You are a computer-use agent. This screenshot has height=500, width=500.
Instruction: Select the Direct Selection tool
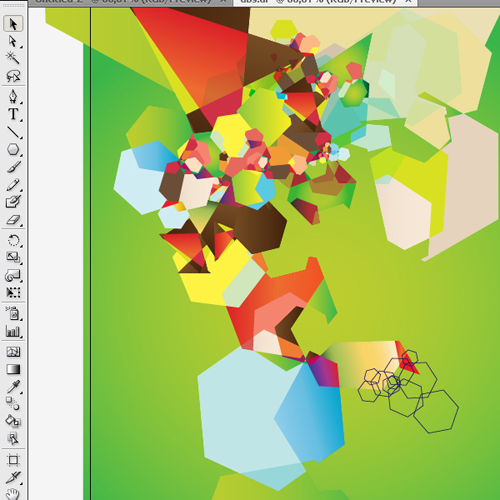[13, 41]
